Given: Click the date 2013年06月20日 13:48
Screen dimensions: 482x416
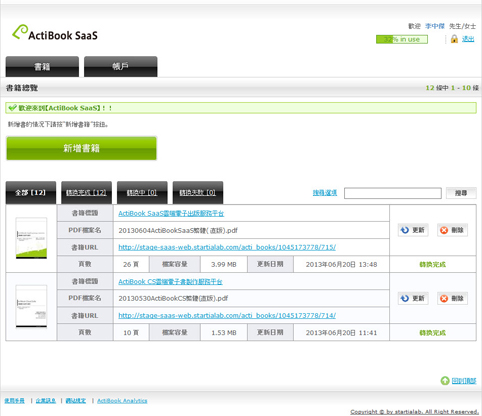Looking at the screenshot, I should coord(341,265).
